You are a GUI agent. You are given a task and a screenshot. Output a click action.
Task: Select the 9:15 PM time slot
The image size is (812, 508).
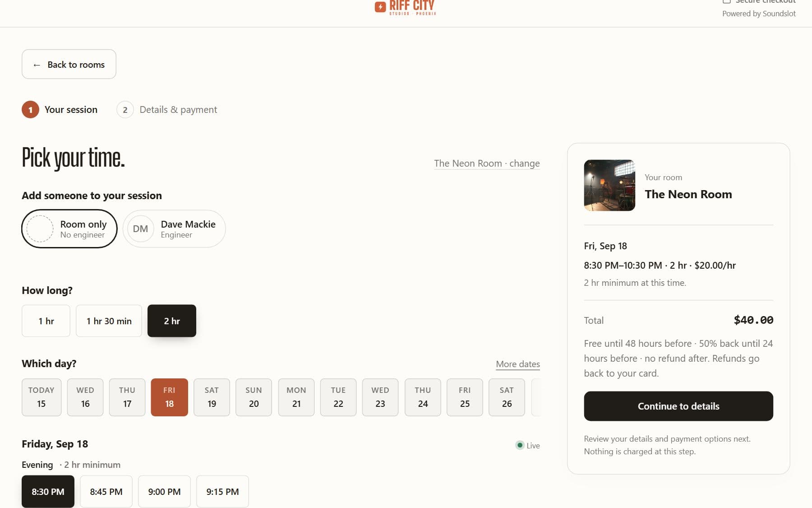[222, 491]
